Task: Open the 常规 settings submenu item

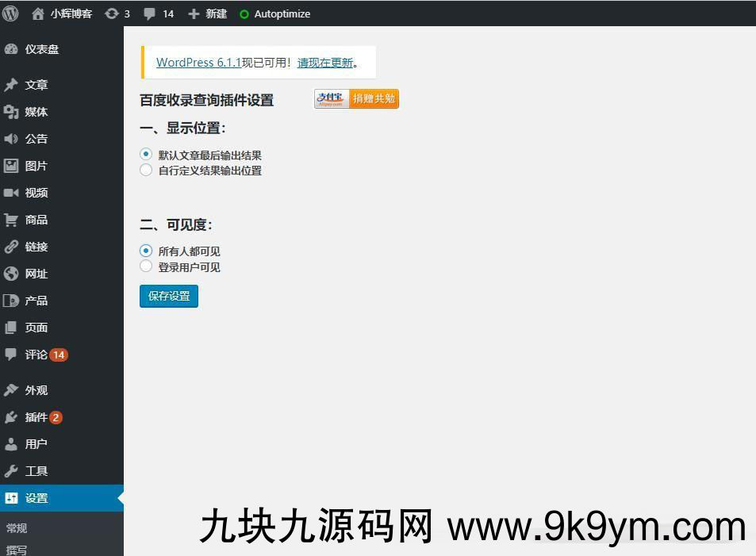Action: pos(17,528)
